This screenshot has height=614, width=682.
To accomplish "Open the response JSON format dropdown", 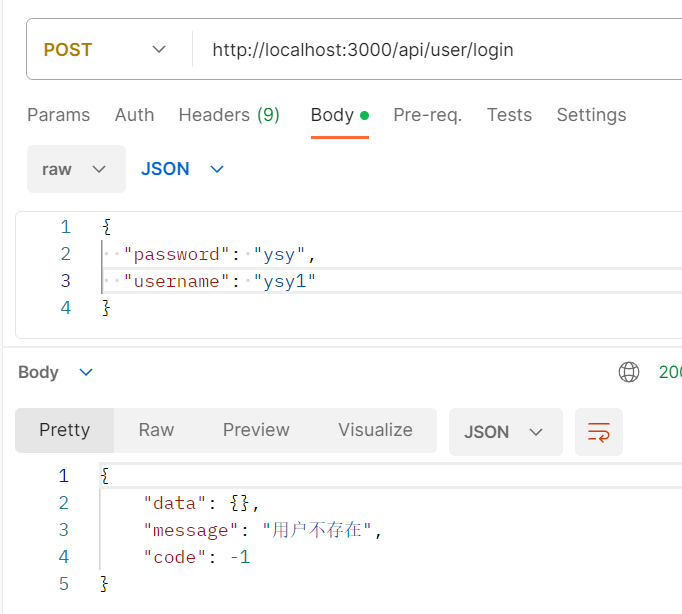I will tap(505, 432).
